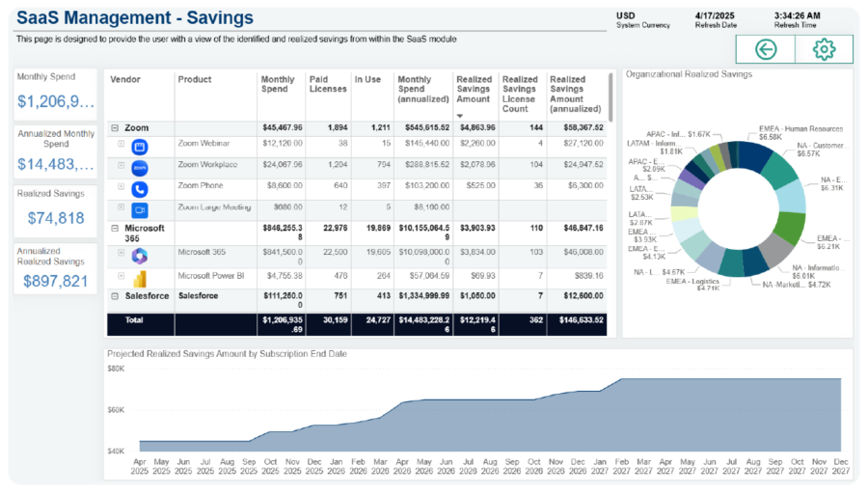Click the green EMEA $6.21K donut slice

point(788,228)
